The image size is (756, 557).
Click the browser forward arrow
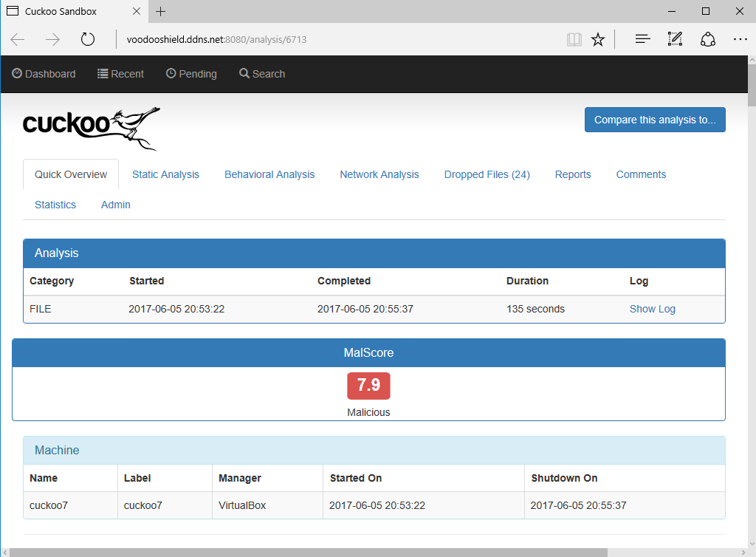coord(52,40)
